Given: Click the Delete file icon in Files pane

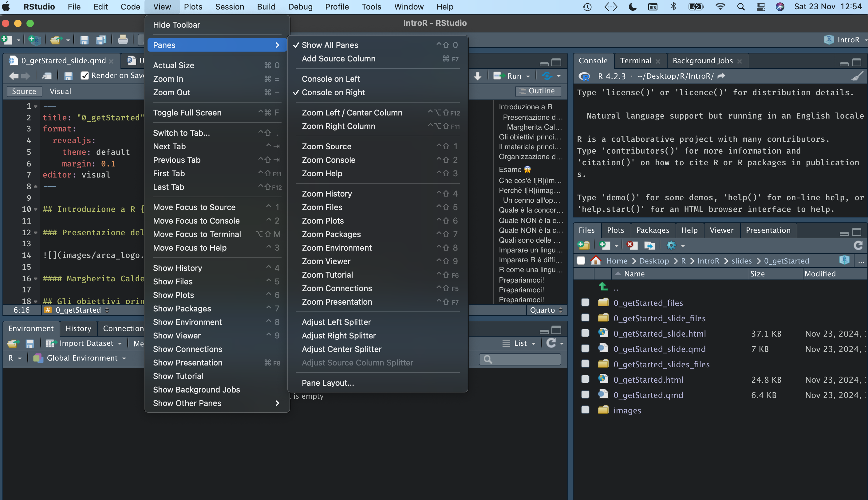Looking at the screenshot, I should pos(631,245).
